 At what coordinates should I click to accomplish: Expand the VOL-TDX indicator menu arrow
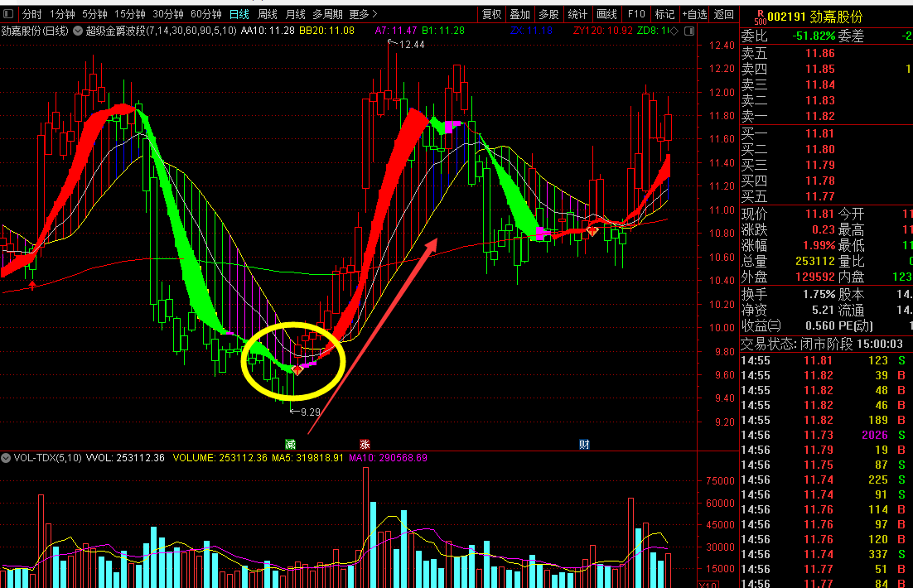tap(7, 457)
